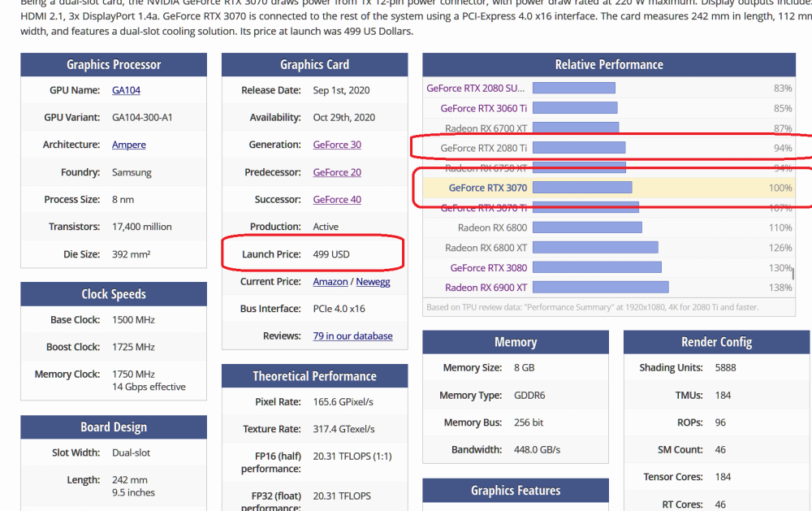Click the 96 ROPs value
This screenshot has height=511, width=812.
(719, 422)
